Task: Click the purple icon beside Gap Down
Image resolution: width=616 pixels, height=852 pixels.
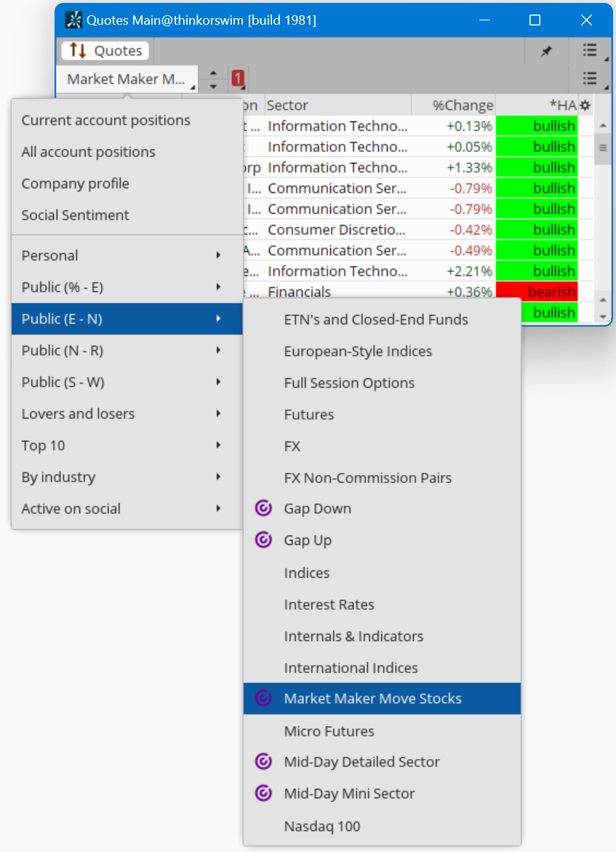Action: point(263,508)
